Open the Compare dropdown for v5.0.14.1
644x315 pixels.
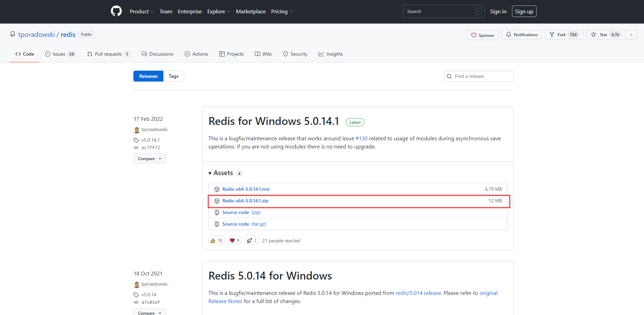tap(149, 158)
